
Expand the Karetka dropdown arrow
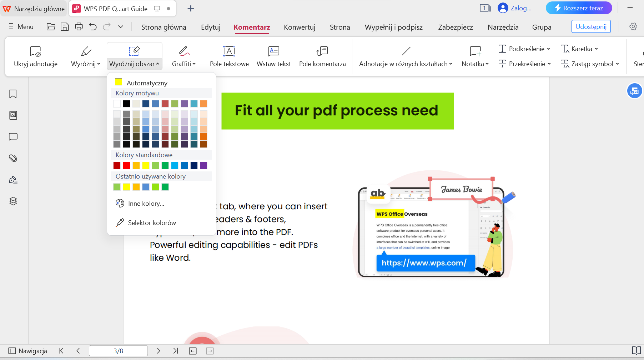pyautogui.click(x=597, y=49)
